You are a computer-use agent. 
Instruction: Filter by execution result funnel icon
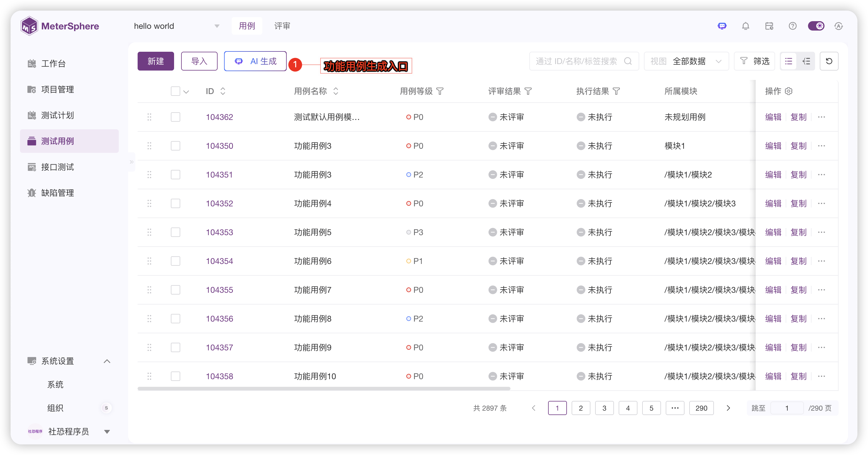[x=616, y=91]
